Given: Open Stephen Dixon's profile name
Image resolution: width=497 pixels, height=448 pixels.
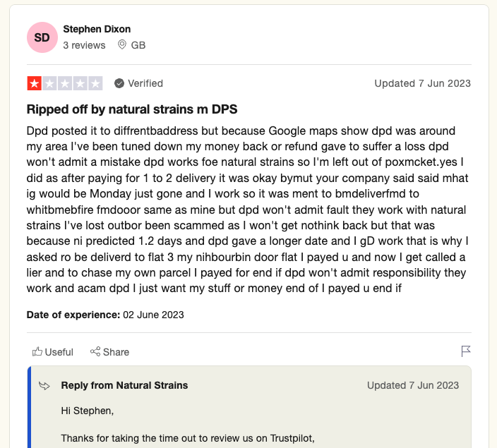Looking at the screenshot, I should pyautogui.click(x=97, y=29).
